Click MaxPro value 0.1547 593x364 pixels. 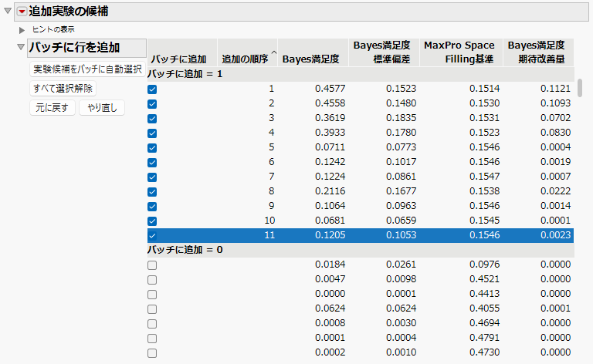click(x=484, y=177)
